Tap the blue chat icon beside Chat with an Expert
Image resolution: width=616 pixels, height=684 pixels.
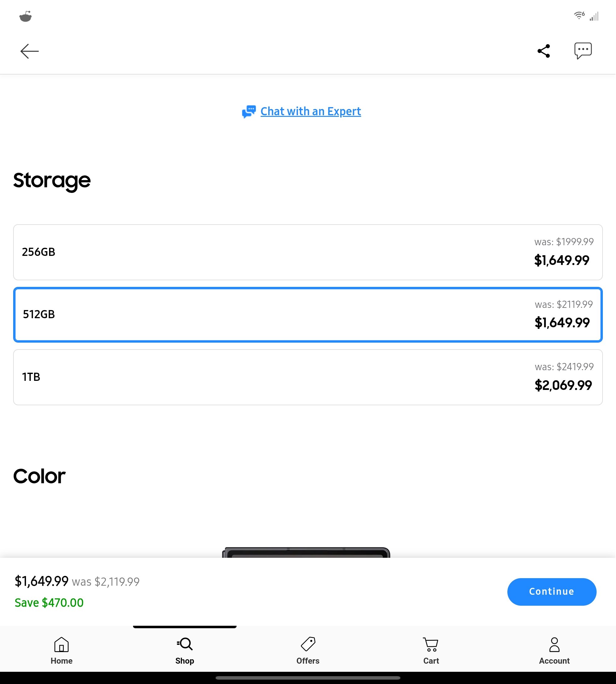coord(249,111)
